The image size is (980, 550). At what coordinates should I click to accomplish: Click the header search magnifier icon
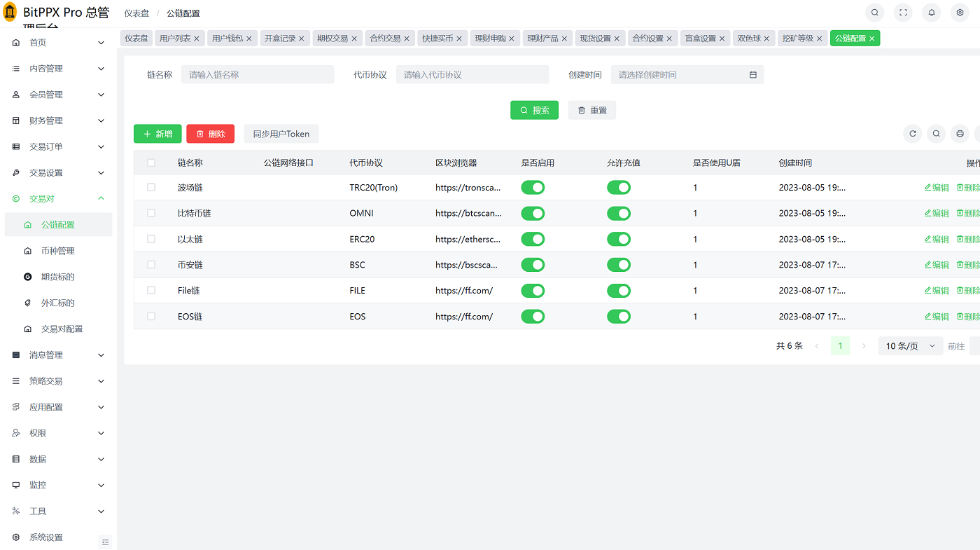(x=874, y=13)
